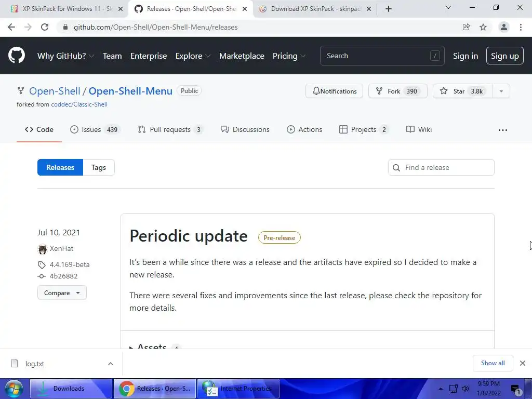Show hidden tray icons arrow

pos(441,389)
